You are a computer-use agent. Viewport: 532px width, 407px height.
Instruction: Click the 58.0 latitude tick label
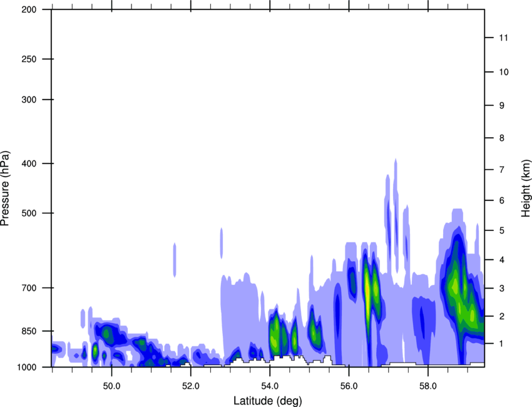point(428,386)
